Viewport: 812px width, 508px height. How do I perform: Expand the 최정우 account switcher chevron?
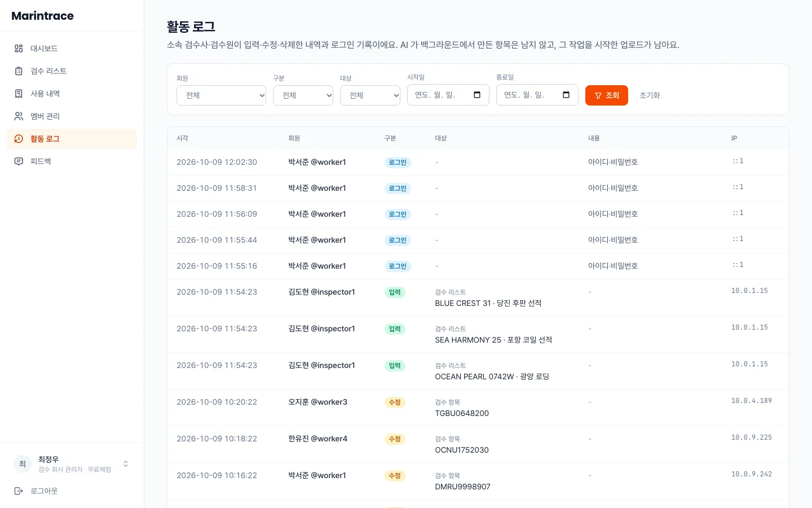(126, 464)
